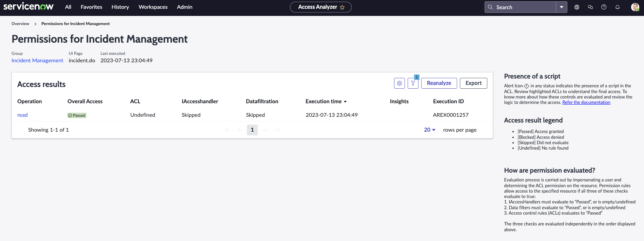Open the History menu
Image resolution: width=644 pixels, height=241 pixels.
click(120, 7)
